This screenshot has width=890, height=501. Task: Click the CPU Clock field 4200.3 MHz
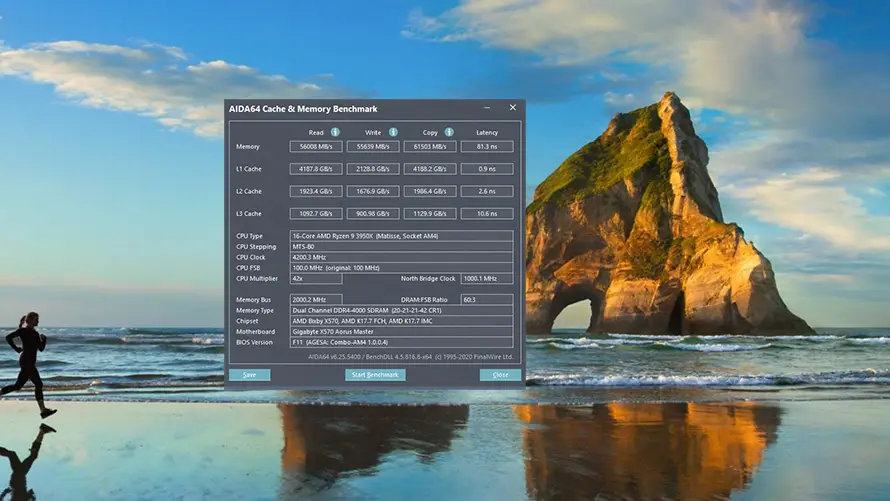(x=401, y=257)
